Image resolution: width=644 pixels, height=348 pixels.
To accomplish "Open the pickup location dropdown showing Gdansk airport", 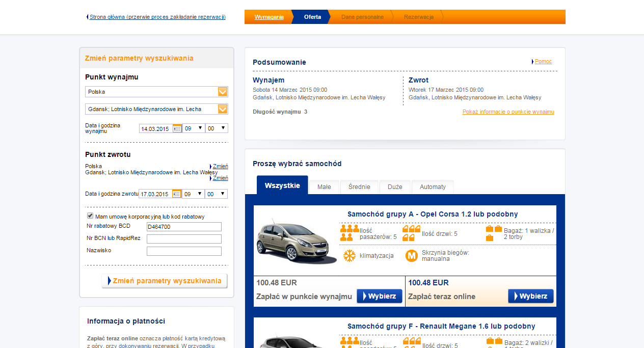I will [156, 109].
